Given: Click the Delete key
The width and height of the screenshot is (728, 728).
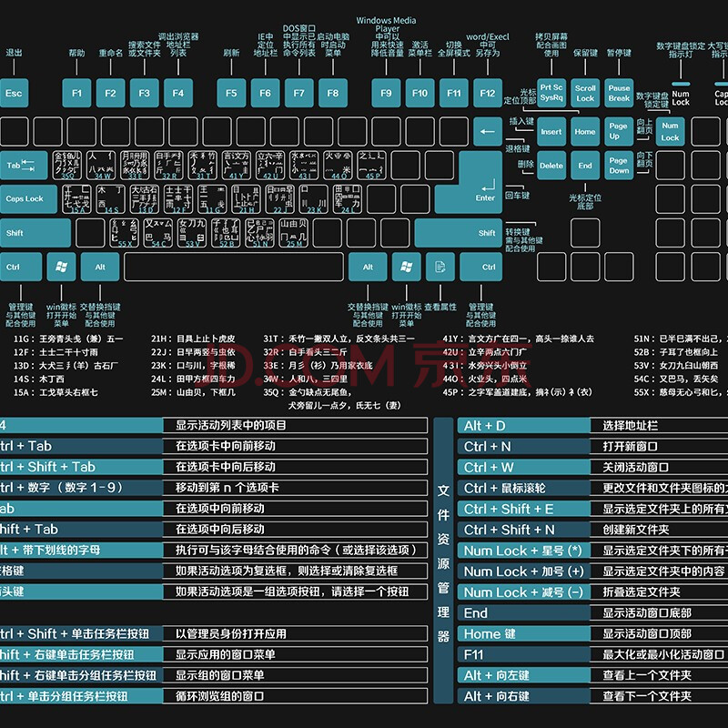Looking at the screenshot, I should (x=551, y=166).
